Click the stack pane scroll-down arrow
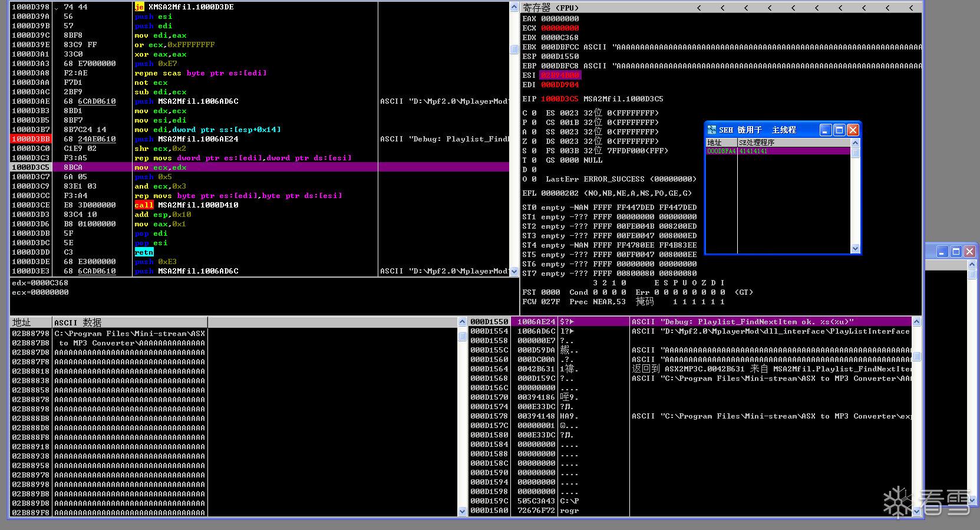The width and height of the screenshot is (980, 530). click(916, 512)
